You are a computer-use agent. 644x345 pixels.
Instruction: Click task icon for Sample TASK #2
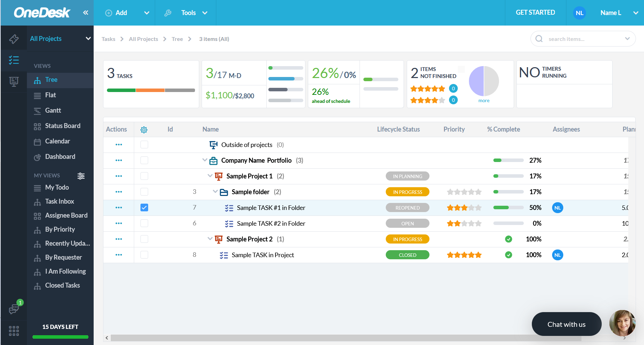pos(229,224)
